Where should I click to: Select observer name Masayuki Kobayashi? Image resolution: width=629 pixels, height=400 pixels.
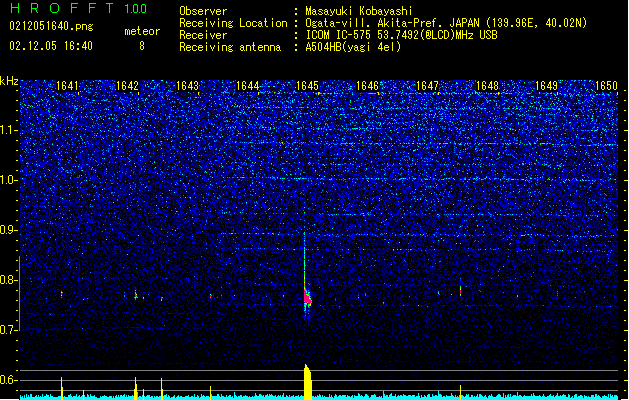click(x=359, y=11)
